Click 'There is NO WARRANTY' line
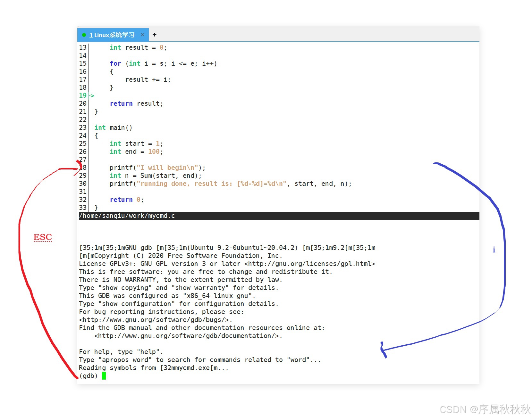This screenshot has height=419, width=532. click(x=181, y=280)
